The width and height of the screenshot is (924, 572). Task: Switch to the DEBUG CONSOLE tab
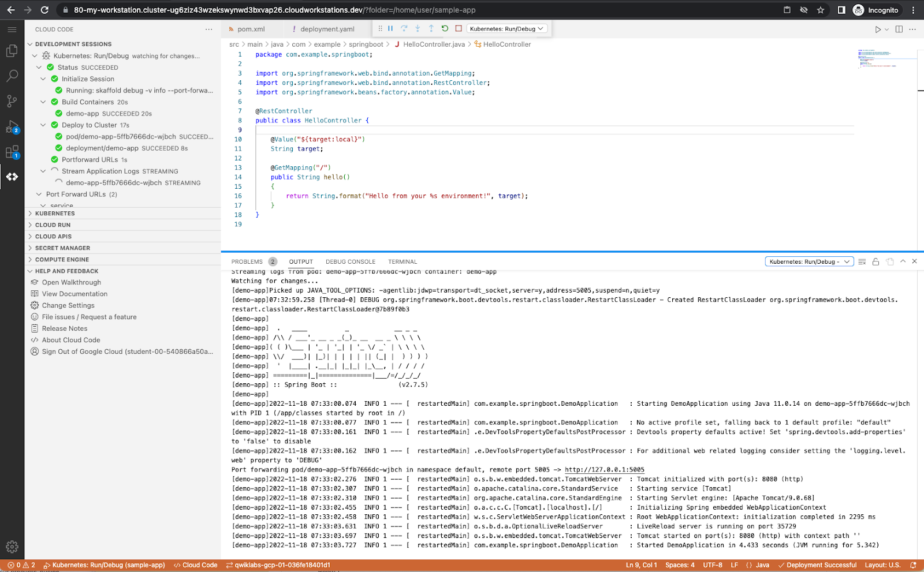tap(350, 261)
